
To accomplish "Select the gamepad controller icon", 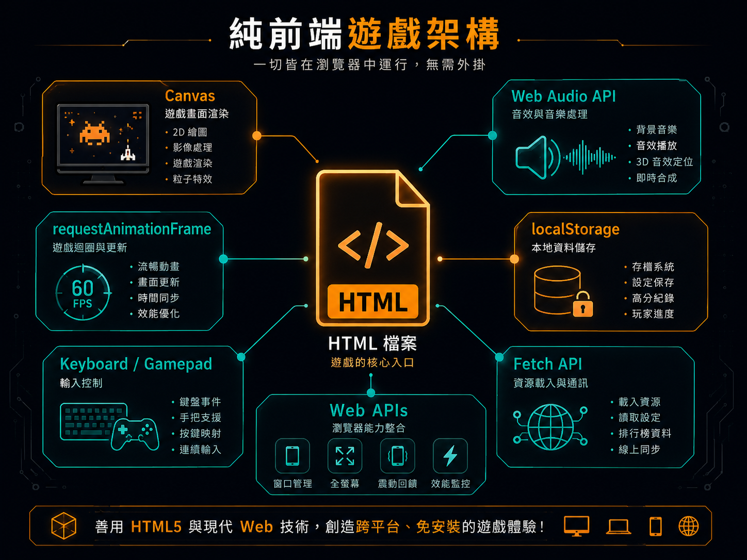I will point(135,434).
